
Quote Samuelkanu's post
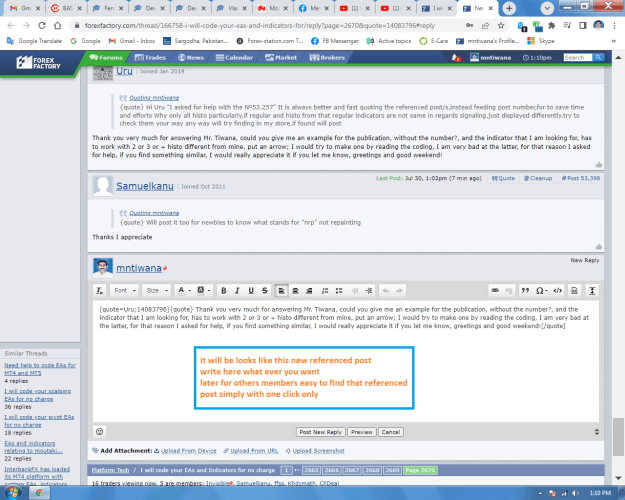[503, 178]
